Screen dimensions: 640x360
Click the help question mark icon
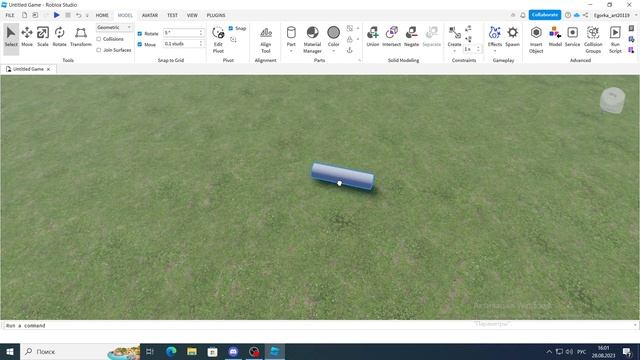click(568, 15)
